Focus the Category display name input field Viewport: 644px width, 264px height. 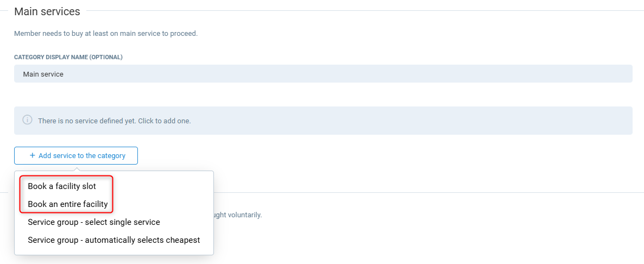click(323, 74)
